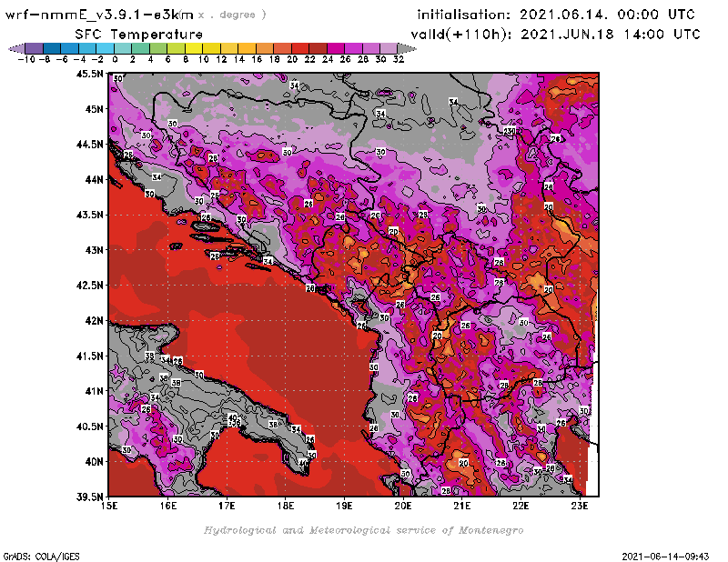
Task: Click the 20E longitude label
Action: (x=403, y=506)
